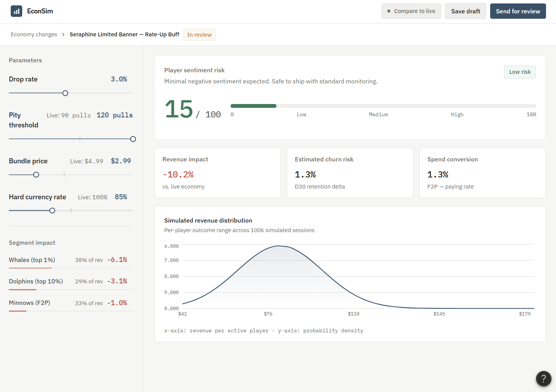Click the $2.99 bundle price value
This screenshot has height=392, width=556.
point(121,161)
